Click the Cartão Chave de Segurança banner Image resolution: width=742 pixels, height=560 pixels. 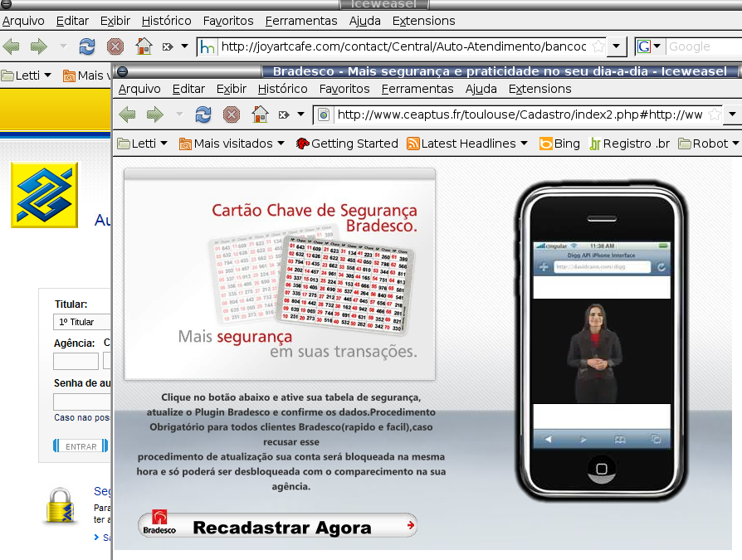pos(280,275)
